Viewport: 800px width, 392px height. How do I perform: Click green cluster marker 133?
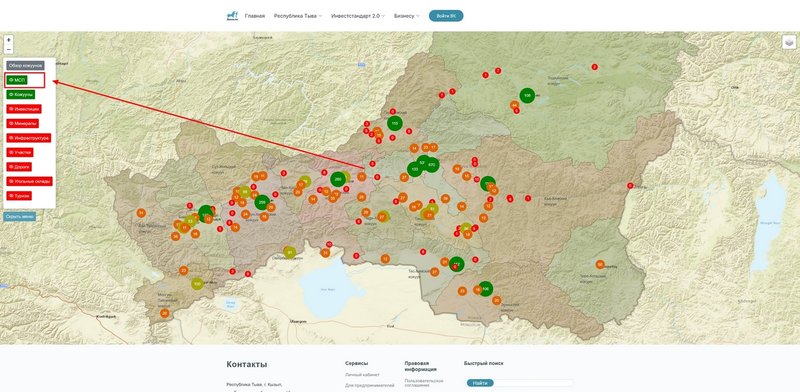point(414,169)
